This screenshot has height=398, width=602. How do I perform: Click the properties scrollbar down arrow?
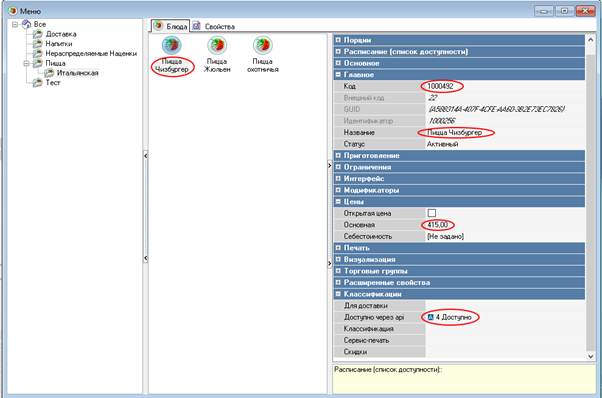[x=590, y=356]
